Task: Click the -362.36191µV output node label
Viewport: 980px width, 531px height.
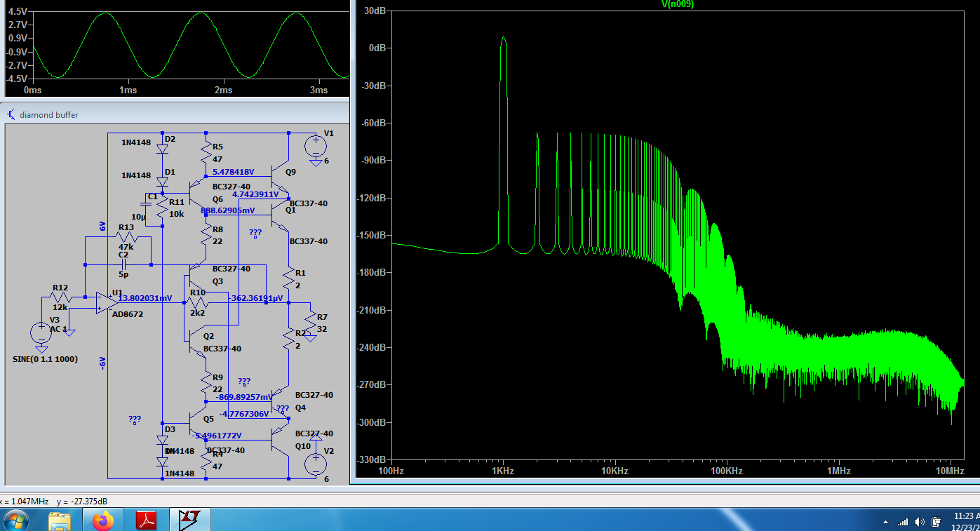Action: pos(255,298)
